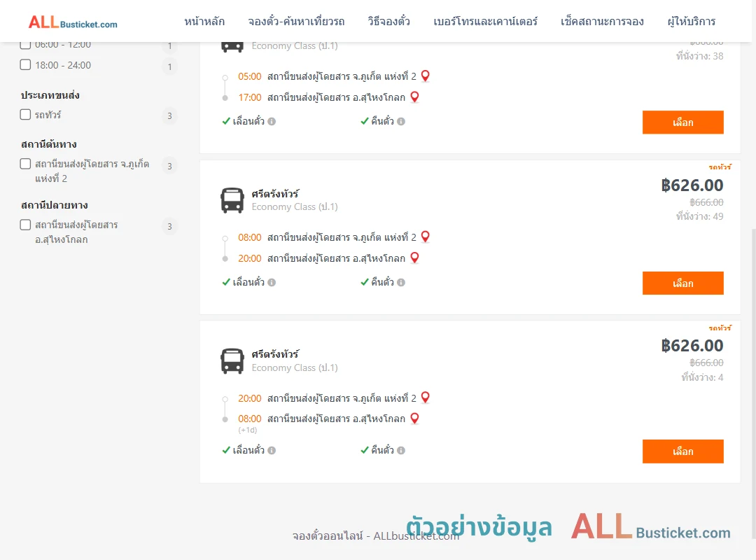Image resolution: width=756 pixels, height=560 pixels.
Task: Check origin station Phuket terminal 2 filter
Action: pyautogui.click(x=26, y=164)
